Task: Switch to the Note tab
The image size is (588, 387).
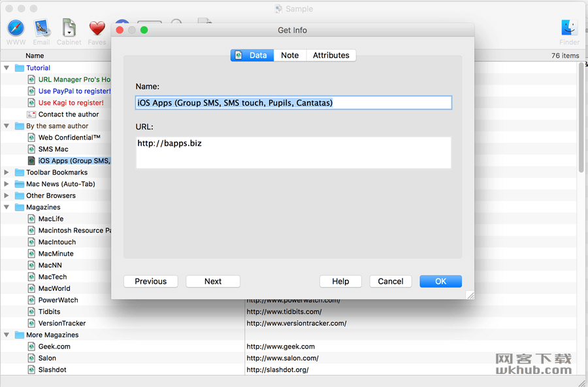Action: point(290,56)
